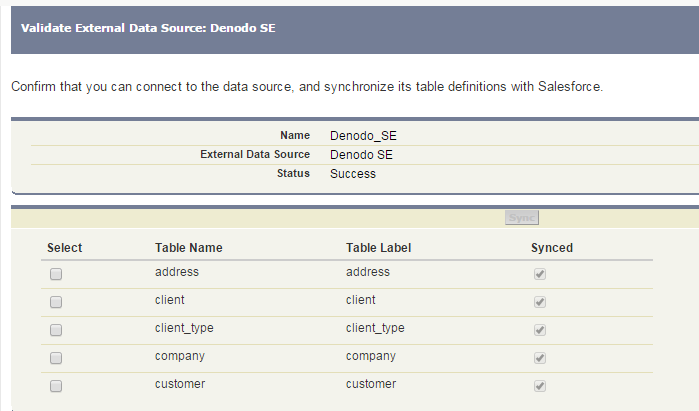Select the customer table checkbox
The height and width of the screenshot is (411, 699).
[56, 385]
